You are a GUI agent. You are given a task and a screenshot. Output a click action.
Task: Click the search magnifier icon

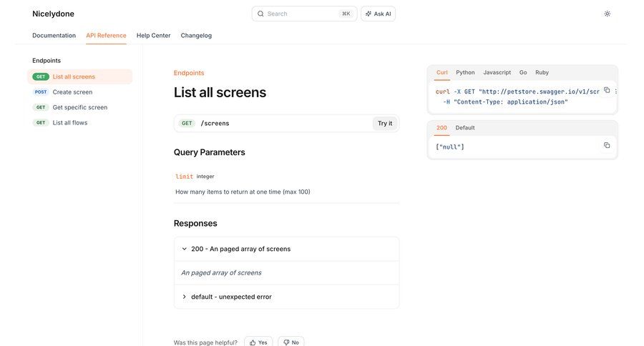(260, 14)
